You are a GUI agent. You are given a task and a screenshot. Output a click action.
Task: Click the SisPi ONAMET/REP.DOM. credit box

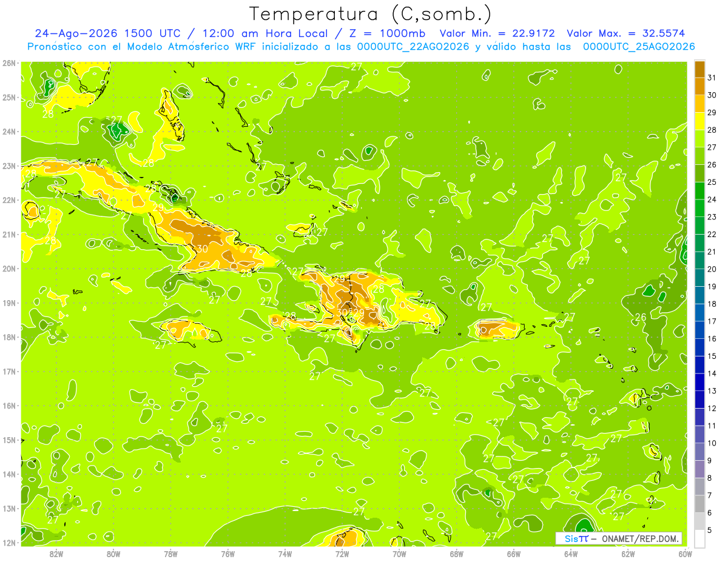618,538
